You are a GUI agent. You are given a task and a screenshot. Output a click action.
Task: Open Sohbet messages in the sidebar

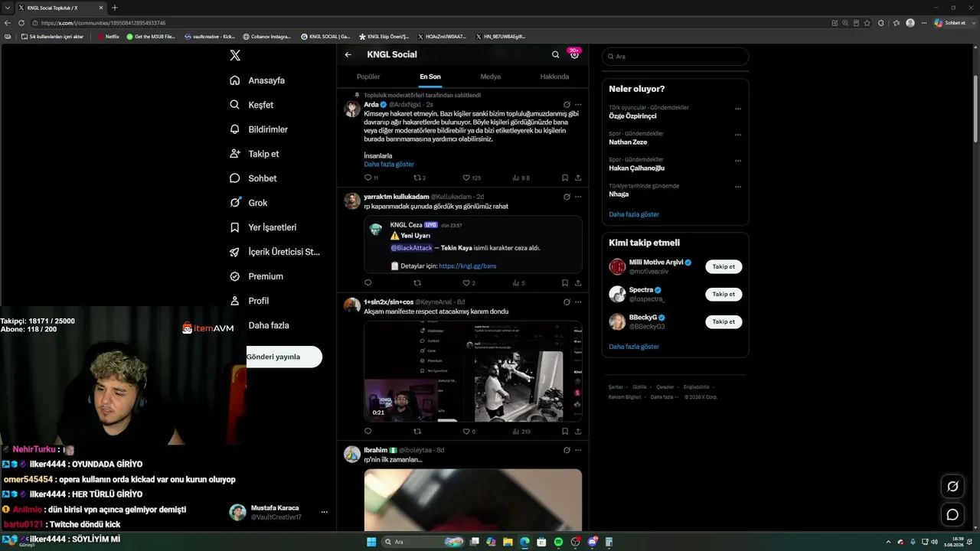(253, 178)
